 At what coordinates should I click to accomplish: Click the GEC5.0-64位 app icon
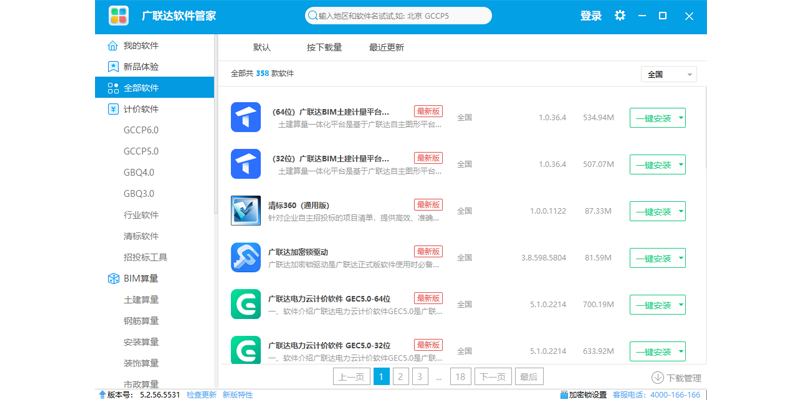[245, 304]
